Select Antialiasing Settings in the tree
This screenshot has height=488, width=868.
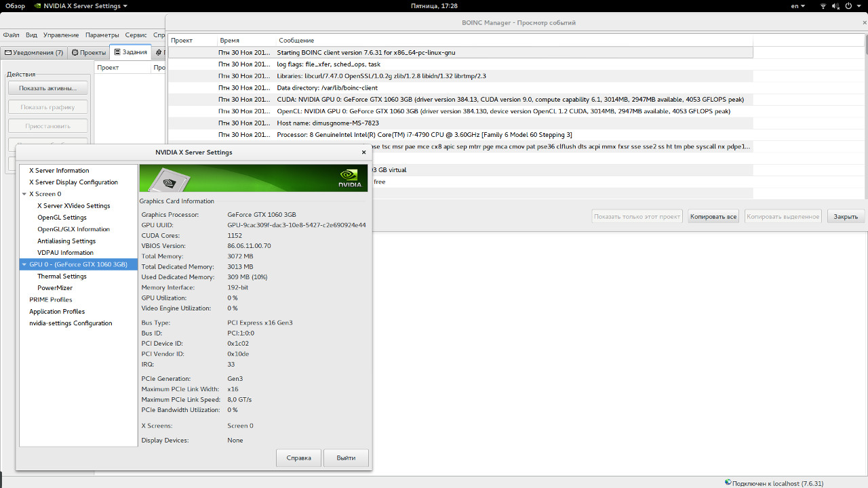click(66, 241)
